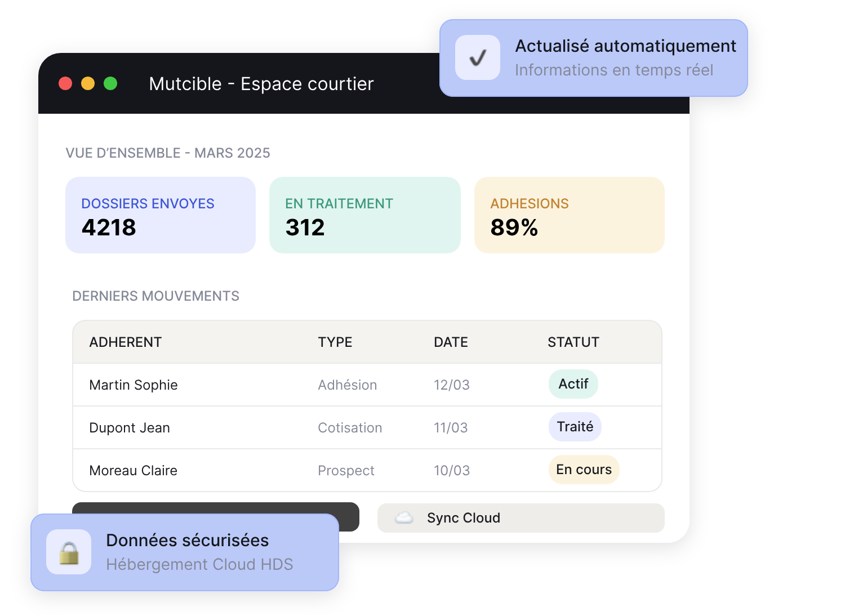Click the Données sécurisées title text
Viewport: 854px width, 616px height.
tap(188, 541)
